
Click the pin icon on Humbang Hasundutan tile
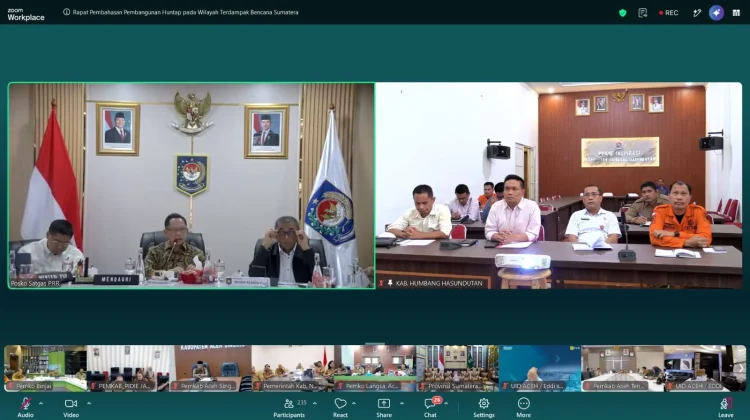click(390, 283)
